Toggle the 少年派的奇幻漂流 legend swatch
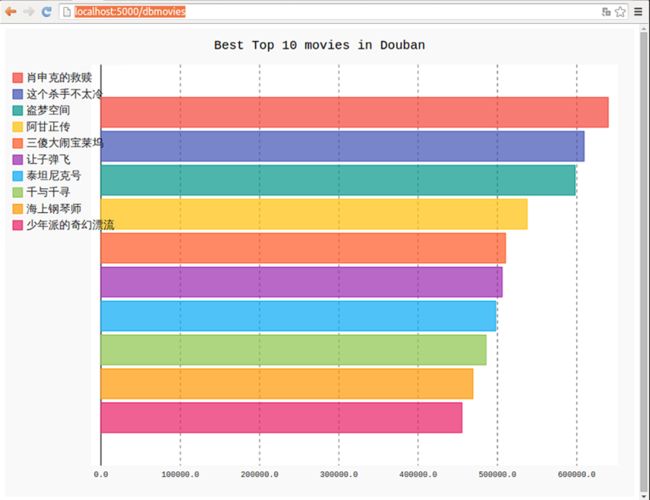The height and width of the screenshot is (500, 650). point(17,225)
